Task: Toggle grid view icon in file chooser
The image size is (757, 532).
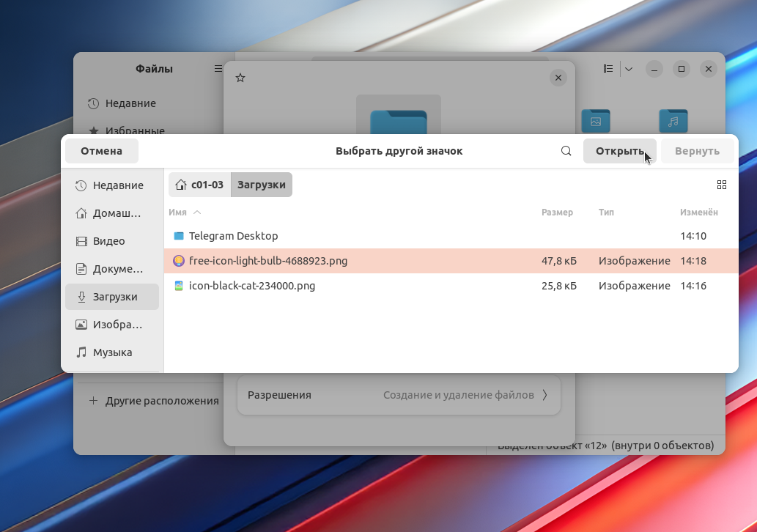Action: [x=721, y=185]
